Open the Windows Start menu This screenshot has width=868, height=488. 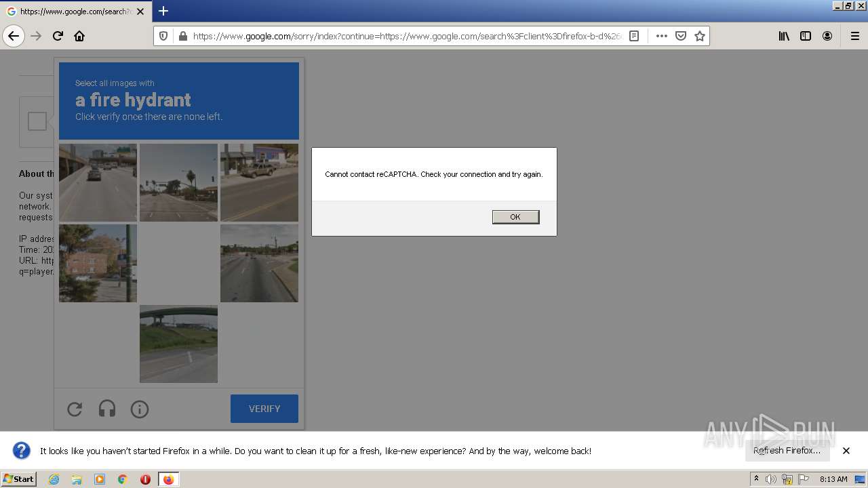click(19, 479)
